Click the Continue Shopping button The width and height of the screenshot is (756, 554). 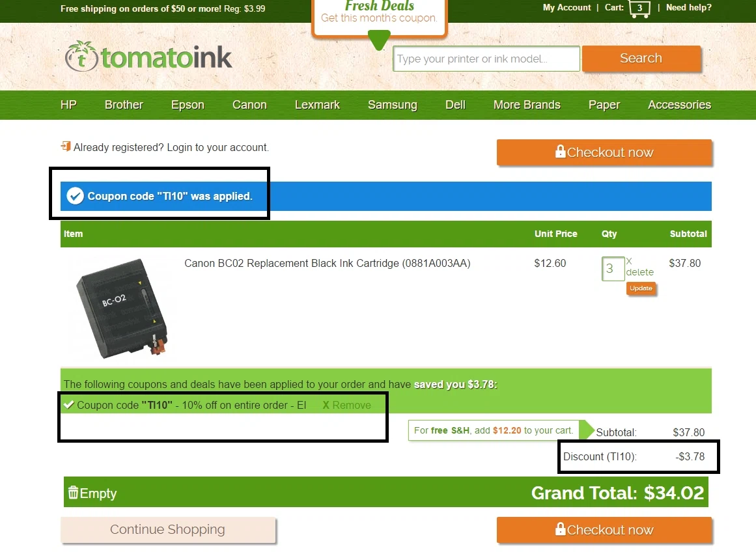click(x=168, y=529)
